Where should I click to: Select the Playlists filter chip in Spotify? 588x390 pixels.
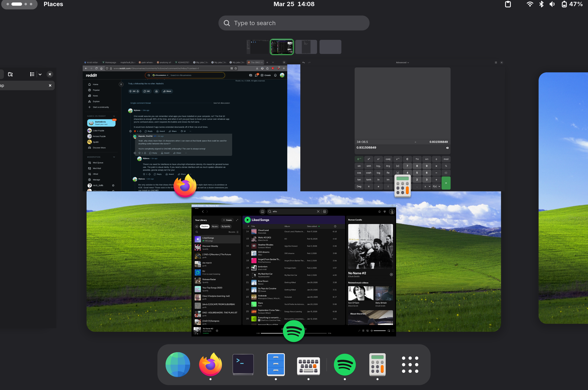(205, 226)
